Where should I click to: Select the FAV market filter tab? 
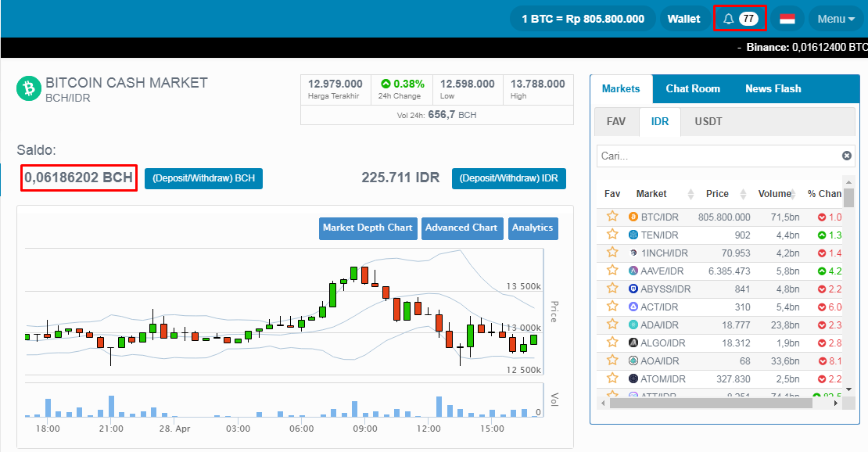coord(616,121)
